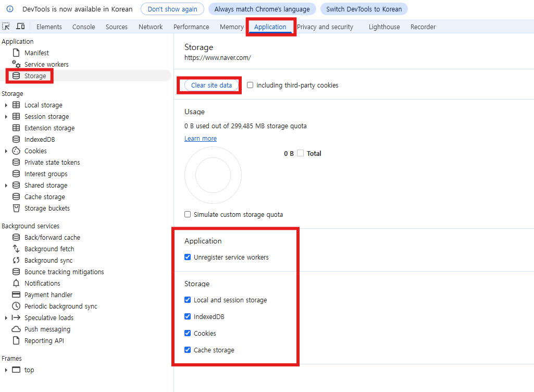Click the info icon in the language banner
534x392 pixels.
coord(10,9)
